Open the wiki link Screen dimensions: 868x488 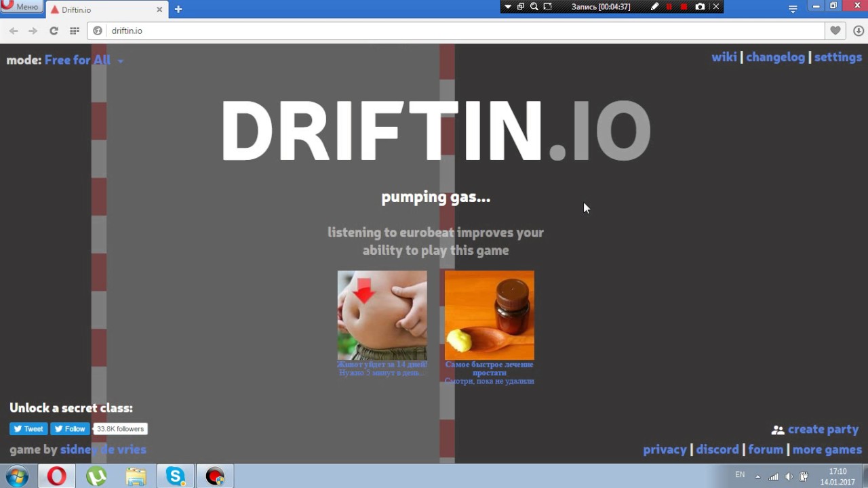point(724,57)
